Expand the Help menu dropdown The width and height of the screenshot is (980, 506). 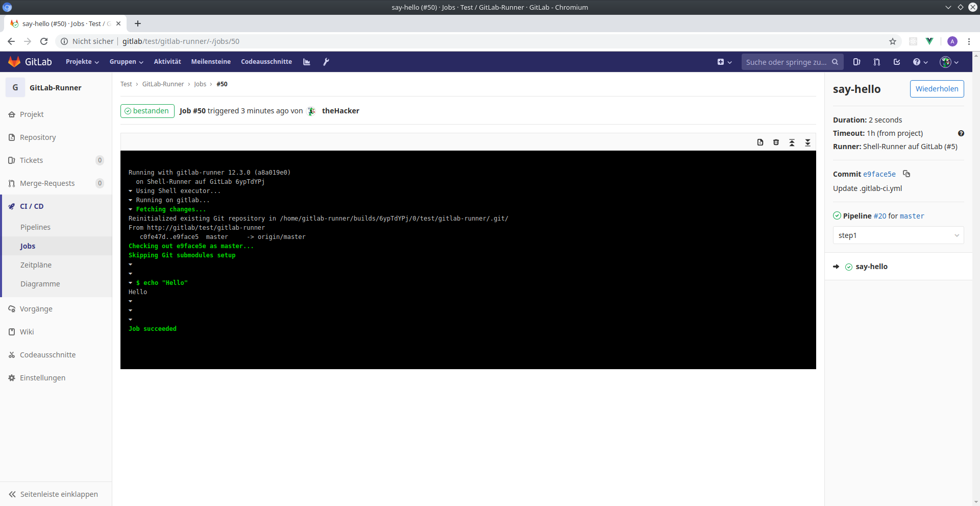(x=919, y=62)
